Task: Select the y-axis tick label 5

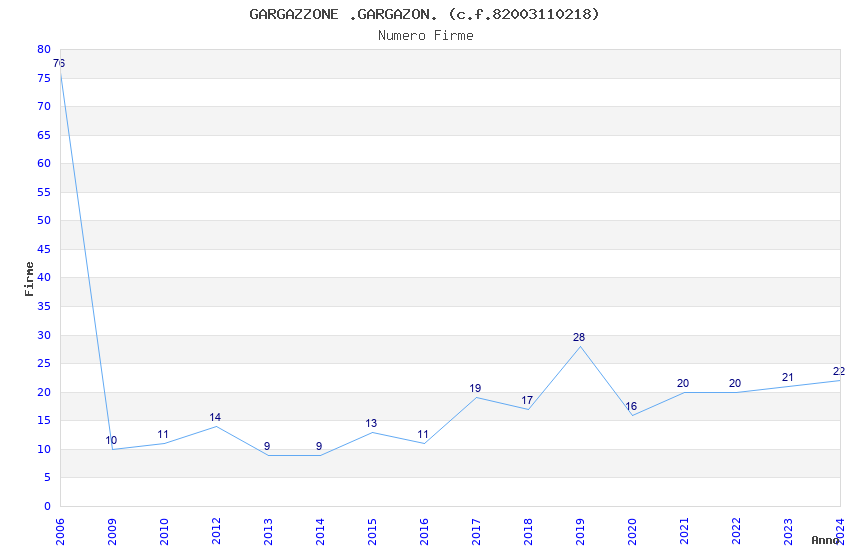Action: pos(48,477)
